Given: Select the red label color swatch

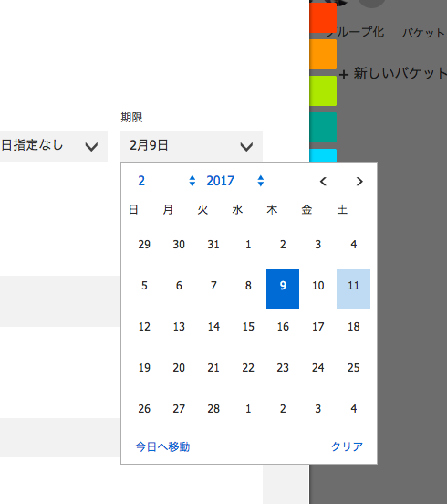Looking at the screenshot, I should [323, 18].
